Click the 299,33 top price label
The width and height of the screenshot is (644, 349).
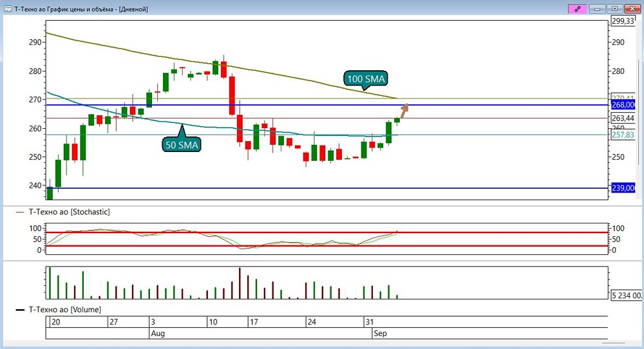(x=623, y=21)
